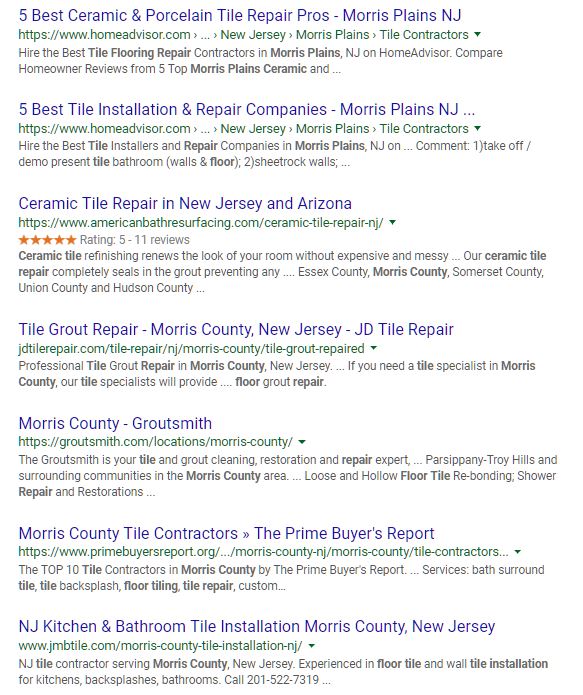
Task: Open '5 Best Ceramic & Porcelain Tile Repair Pros' result
Action: point(240,16)
